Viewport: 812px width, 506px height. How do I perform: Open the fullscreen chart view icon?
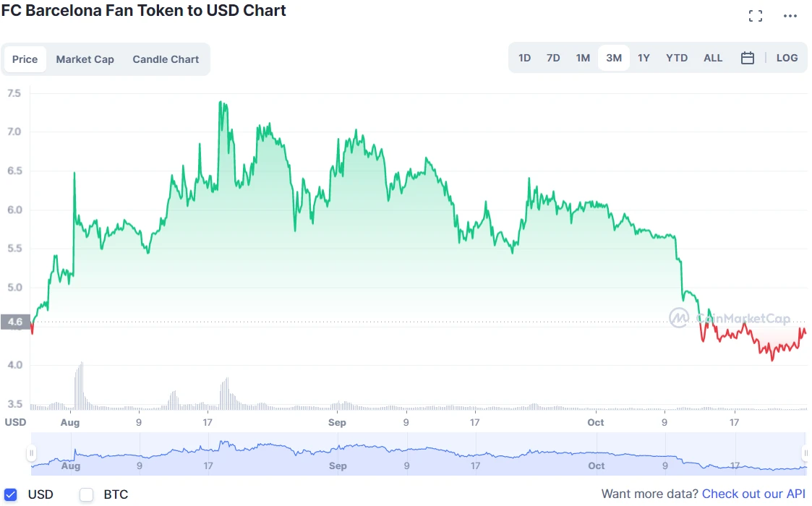click(x=755, y=16)
